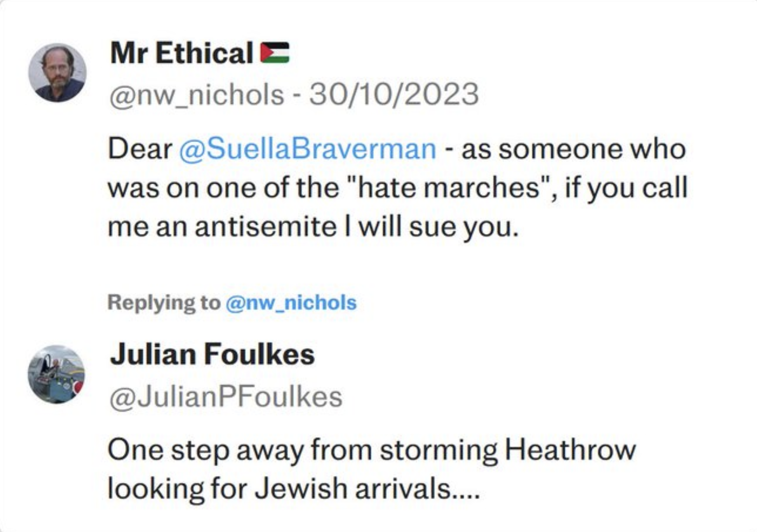View Julian Foulkes's aircraft profile picture
The height and width of the screenshot is (532, 757).
click(x=56, y=374)
